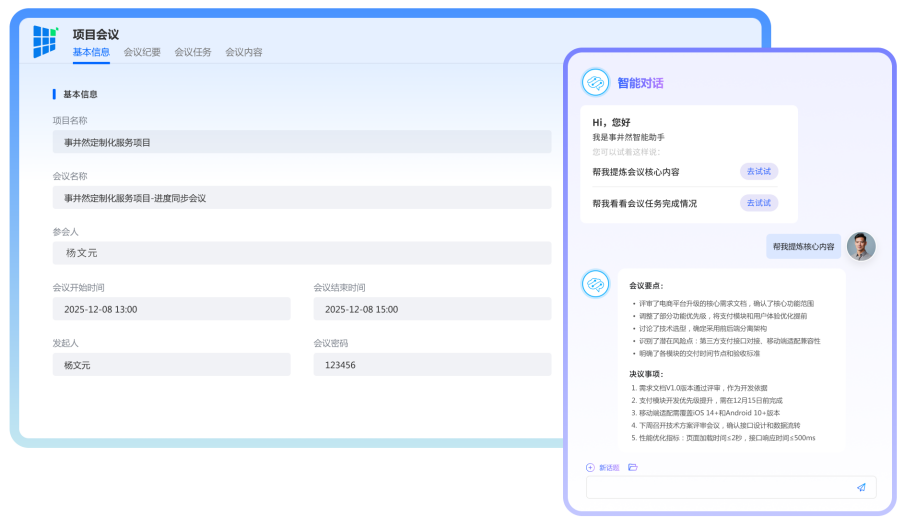
Task: Click 去试试 for 帮我看看会议任务完成情况
Action: [x=759, y=203]
